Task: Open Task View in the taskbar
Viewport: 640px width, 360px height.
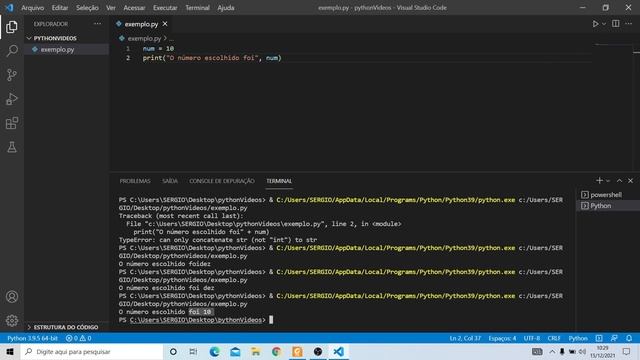Action: tap(193, 351)
